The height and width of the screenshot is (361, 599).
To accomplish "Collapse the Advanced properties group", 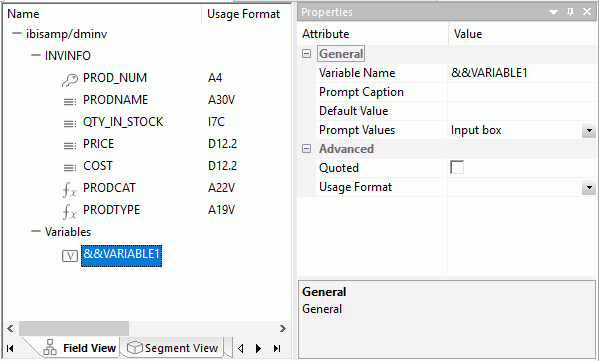I will 306,149.
